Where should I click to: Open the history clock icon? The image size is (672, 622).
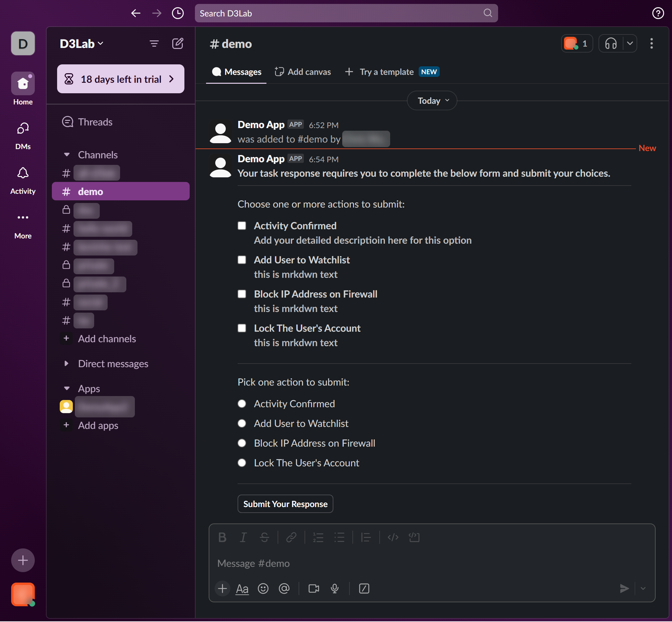pyautogui.click(x=178, y=13)
